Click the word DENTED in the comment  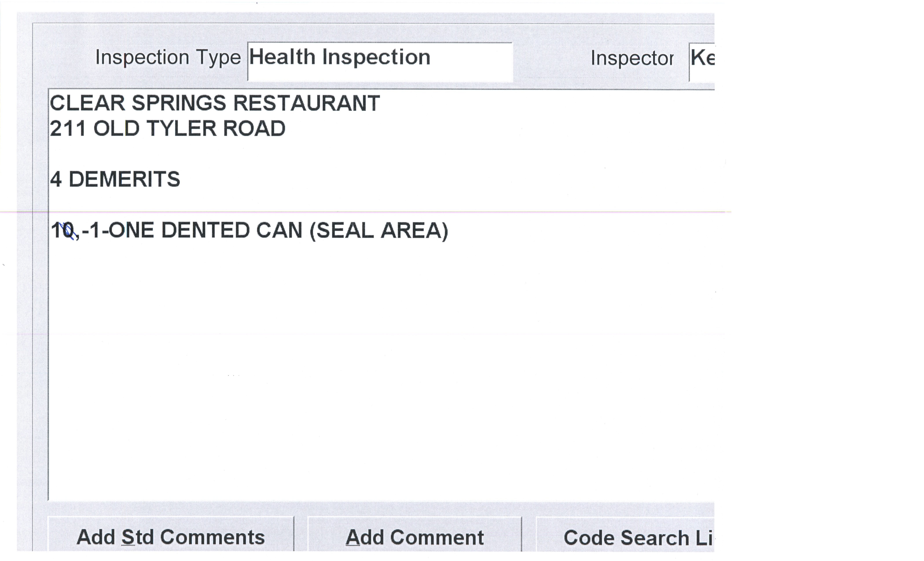click(x=205, y=230)
